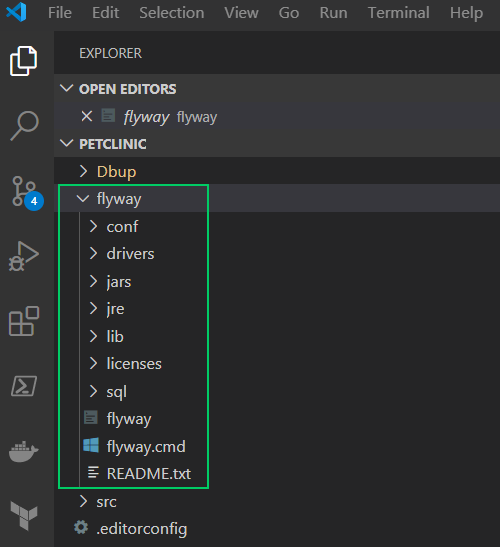Open the Selection menu

point(172,13)
